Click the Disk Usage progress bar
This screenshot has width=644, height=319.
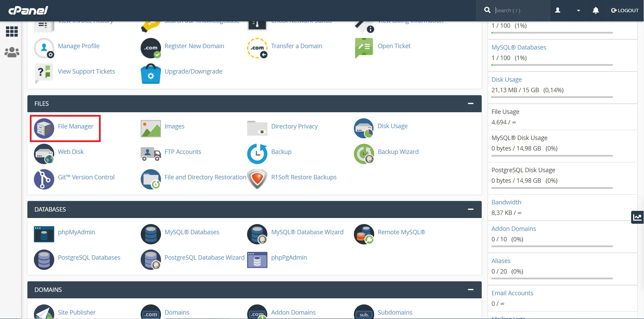tap(552, 97)
